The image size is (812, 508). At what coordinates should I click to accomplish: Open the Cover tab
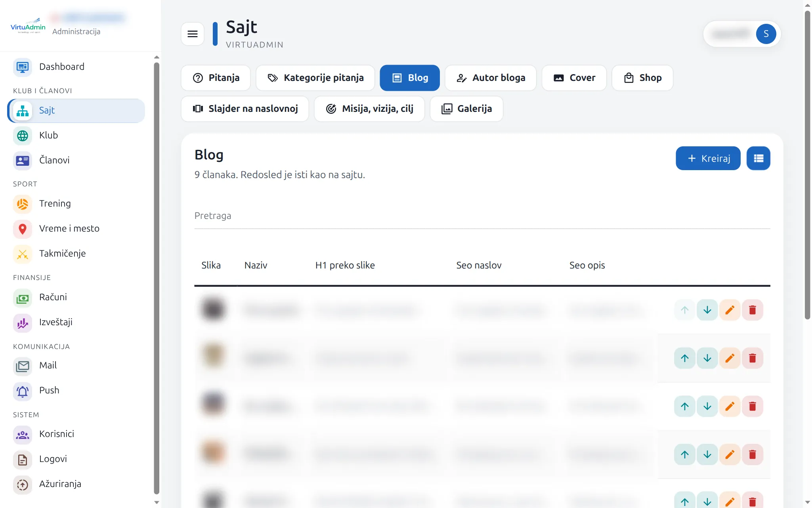tap(574, 78)
